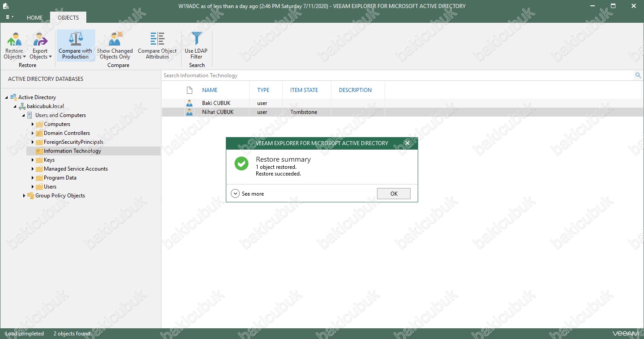This screenshot has height=339, width=644.
Task: Click the bakicubuk.local domain icon
Action: point(22,106)
